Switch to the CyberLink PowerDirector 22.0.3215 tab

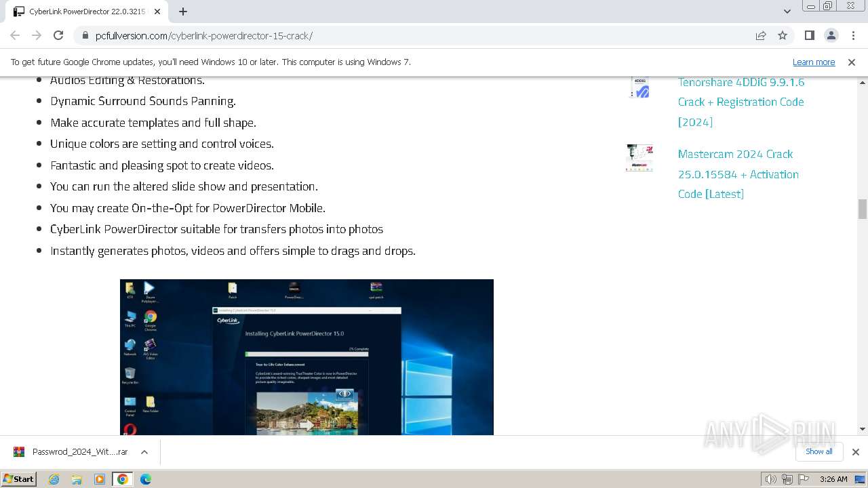tap(87, 12)
